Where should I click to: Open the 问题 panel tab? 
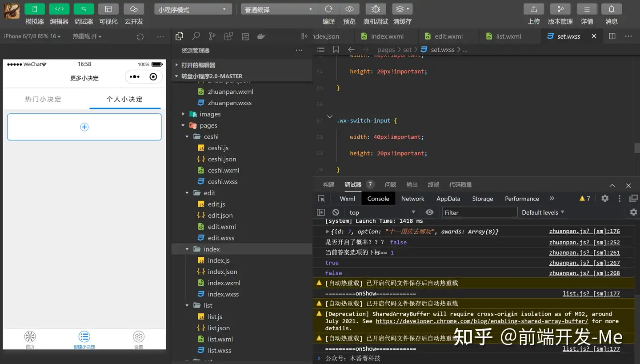[x=390, y=184]
